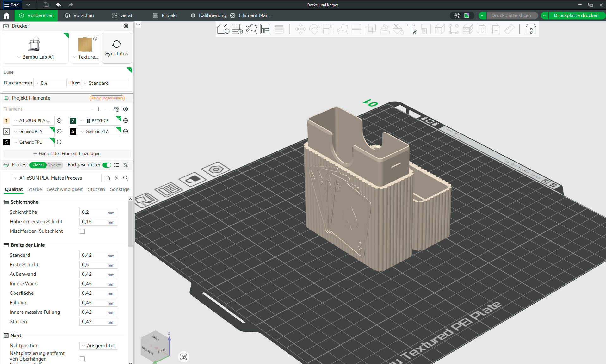Click the home icon

6,15
